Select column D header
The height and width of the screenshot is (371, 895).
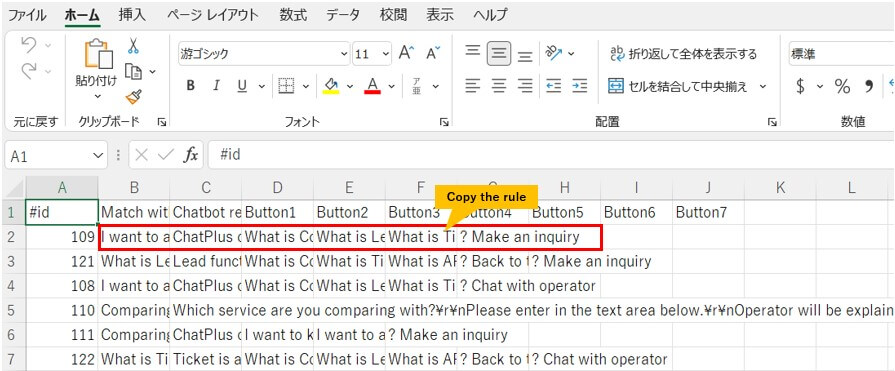(x=277, y=188)
